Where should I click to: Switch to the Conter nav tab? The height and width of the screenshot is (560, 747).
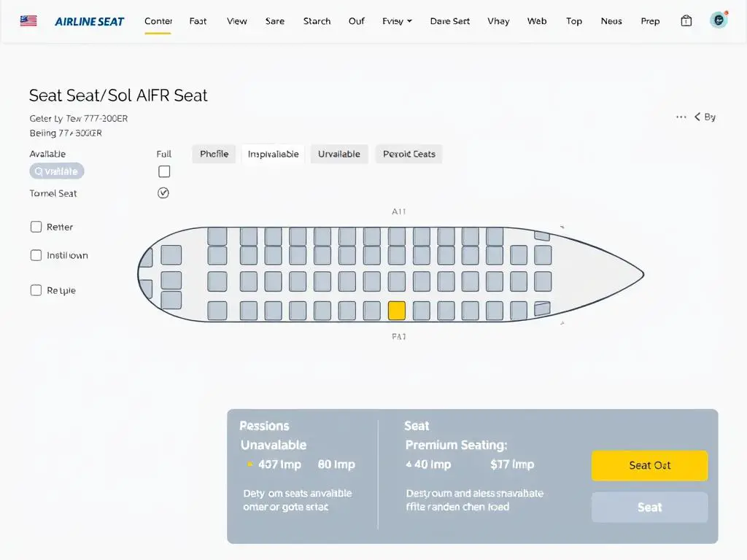tap(158, 21)
